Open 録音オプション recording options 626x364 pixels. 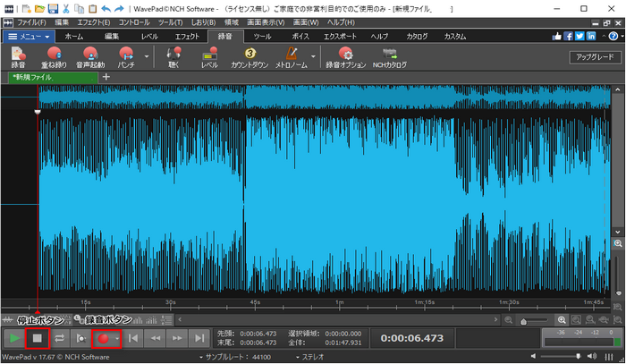pos(344,55)
